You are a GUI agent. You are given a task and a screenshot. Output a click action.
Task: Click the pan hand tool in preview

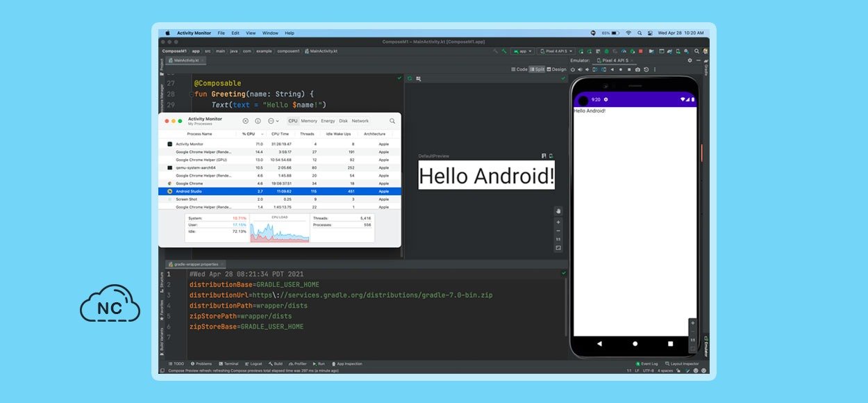click(558, 211)
